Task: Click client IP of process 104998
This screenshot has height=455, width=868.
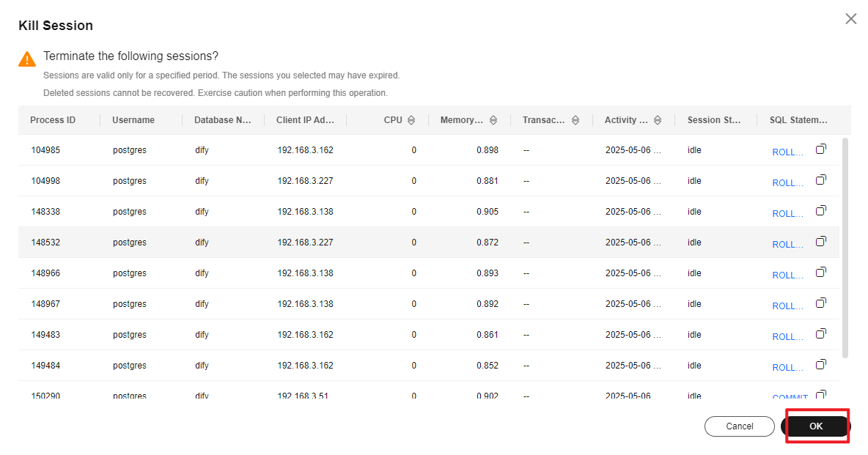Action: coord(305,181)
